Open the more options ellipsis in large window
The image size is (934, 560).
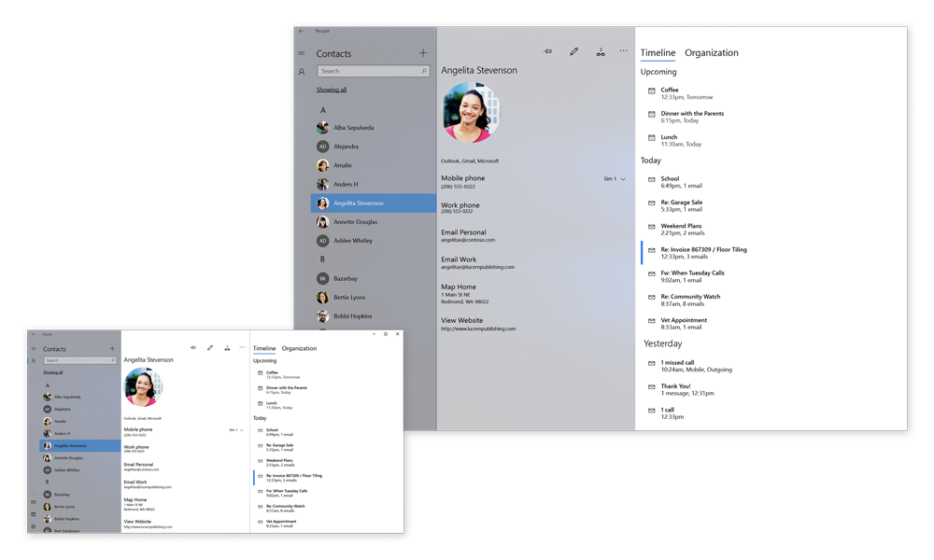coord(623,51)
